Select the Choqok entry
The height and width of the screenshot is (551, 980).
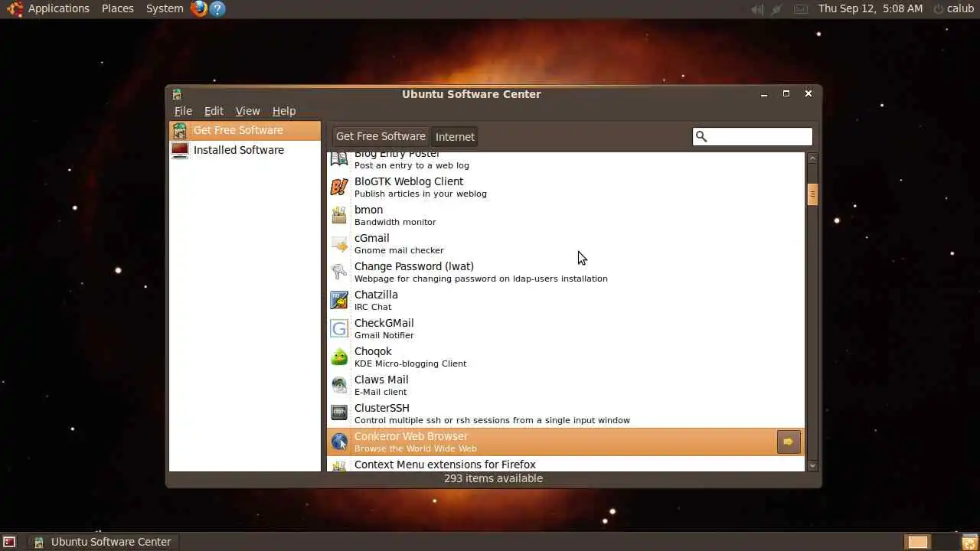566,357
